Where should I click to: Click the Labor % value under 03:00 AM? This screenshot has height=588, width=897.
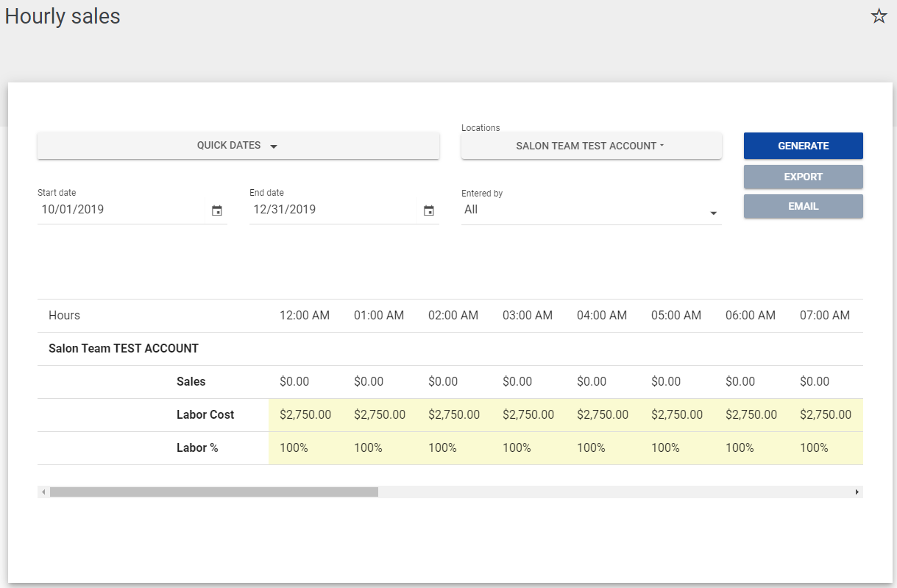point(517,448)
